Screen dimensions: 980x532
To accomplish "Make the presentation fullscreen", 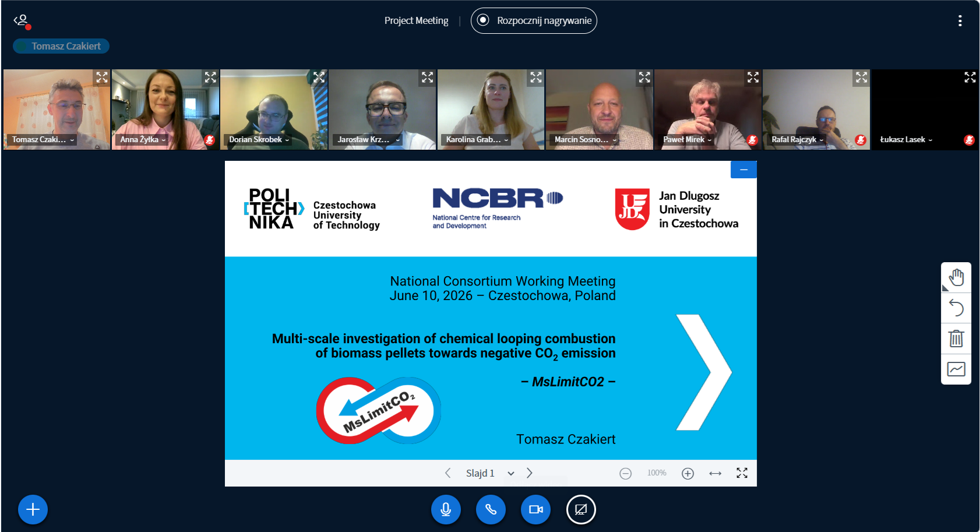I will tap(742, 473).
